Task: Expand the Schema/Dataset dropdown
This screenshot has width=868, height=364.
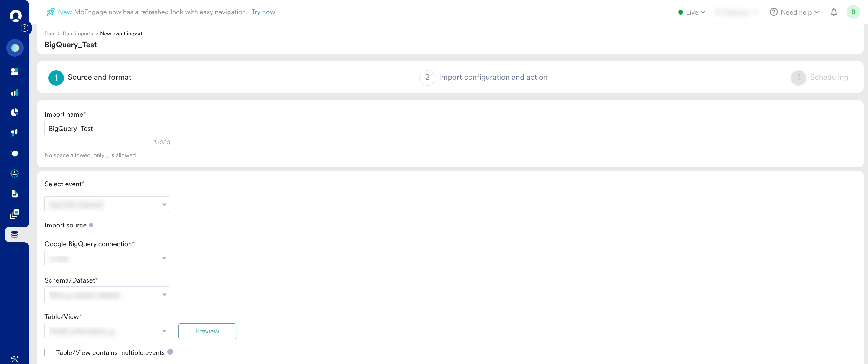Action: point(107,295)
